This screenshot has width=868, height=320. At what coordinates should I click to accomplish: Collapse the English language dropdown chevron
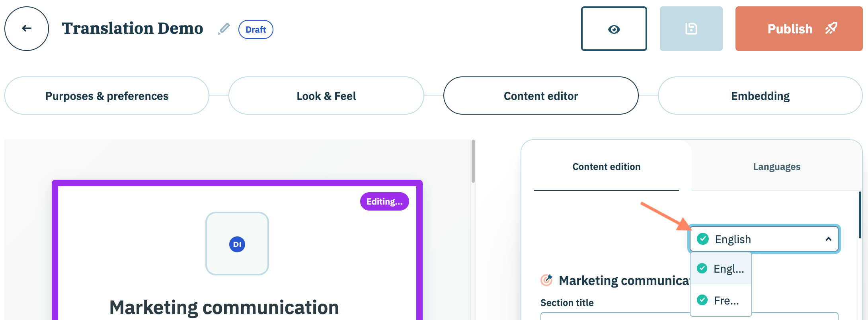point(828,239)
